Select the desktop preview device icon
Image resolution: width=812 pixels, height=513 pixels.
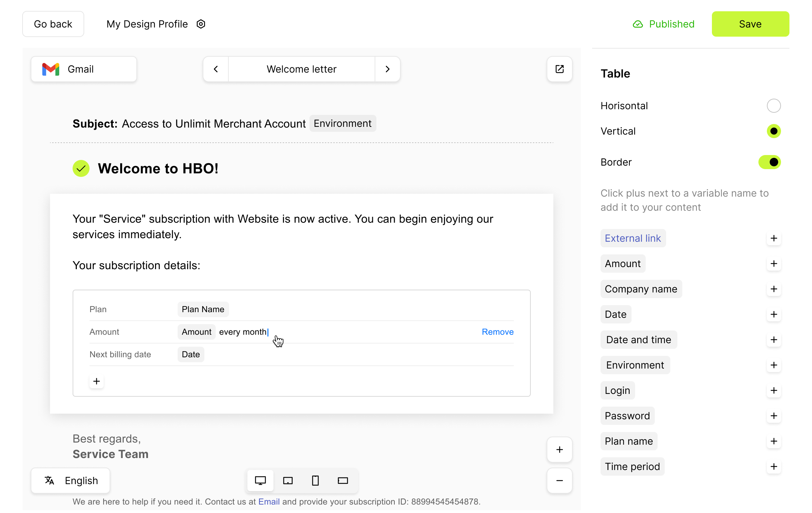260,481
